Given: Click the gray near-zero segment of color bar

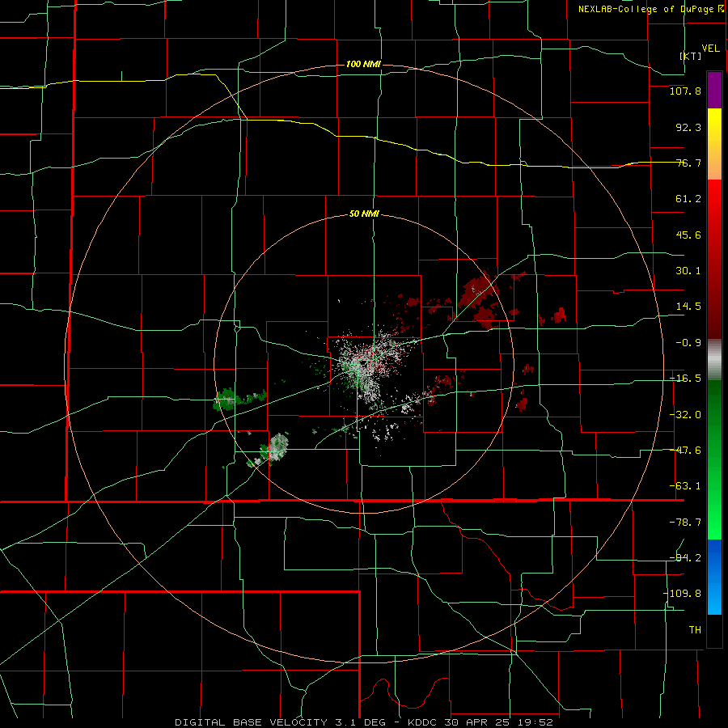Looking at the screenshot, I should (x=714, y=360).
